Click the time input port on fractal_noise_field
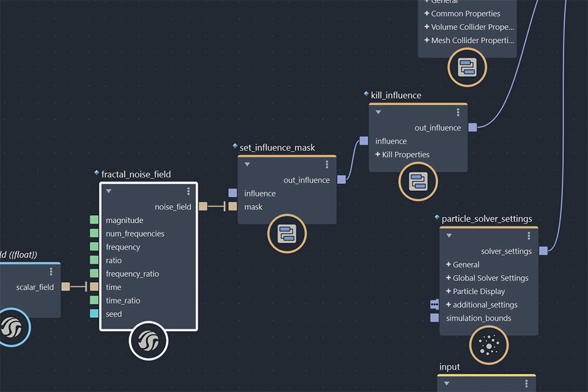588x392 pixels. tap(94, 287)
